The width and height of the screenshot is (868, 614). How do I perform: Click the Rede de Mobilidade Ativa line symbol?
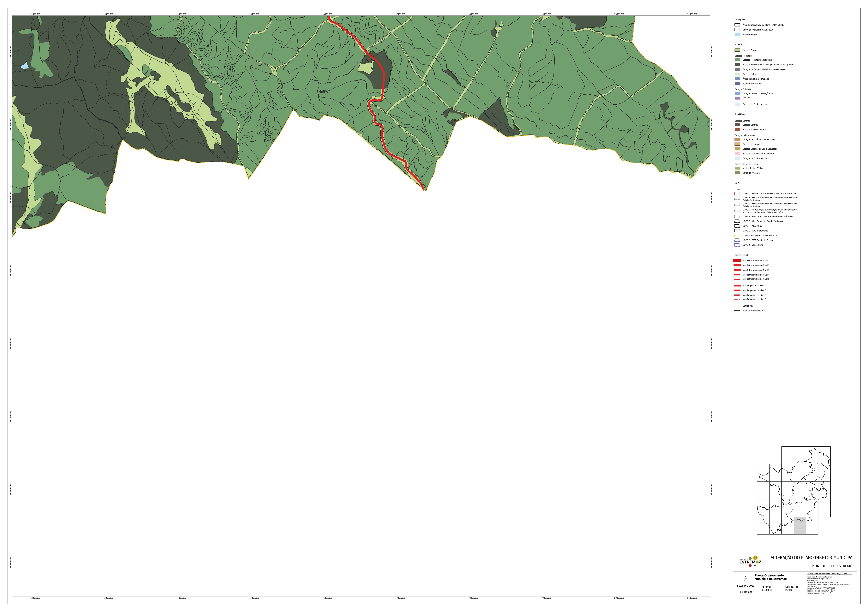pyautogui.click(x=737, y=311)
